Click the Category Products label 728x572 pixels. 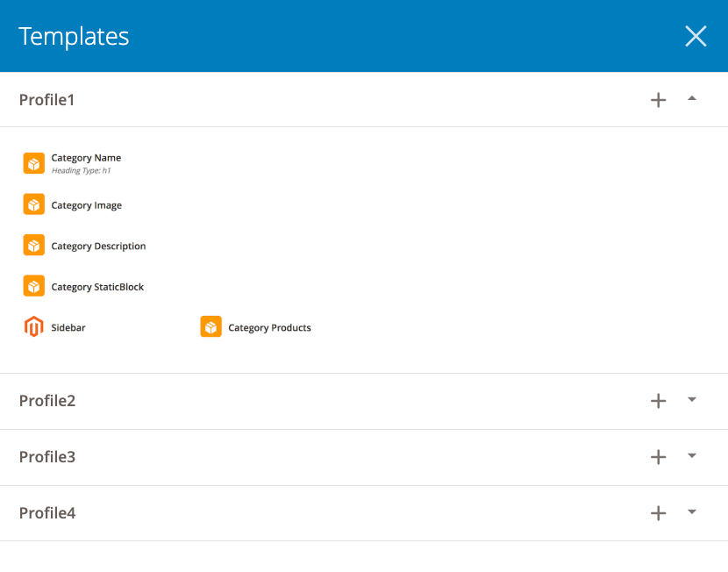(x=269, y=328)
